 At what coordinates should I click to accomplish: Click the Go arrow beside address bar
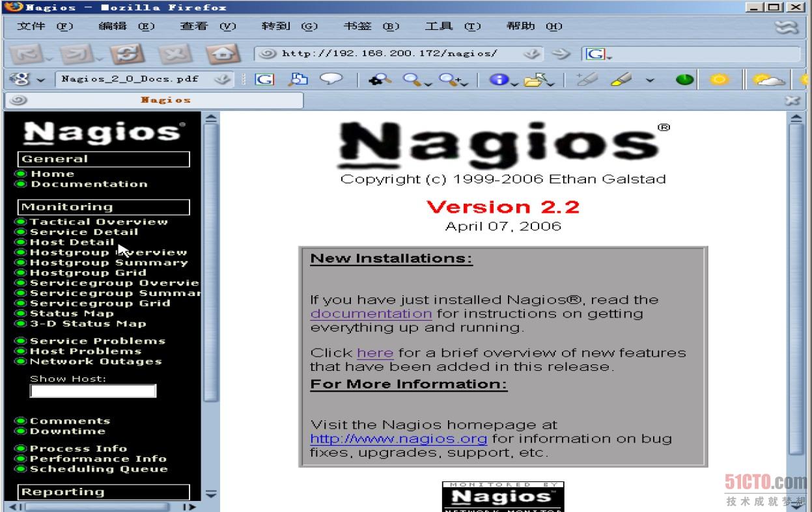pos(561,54)
